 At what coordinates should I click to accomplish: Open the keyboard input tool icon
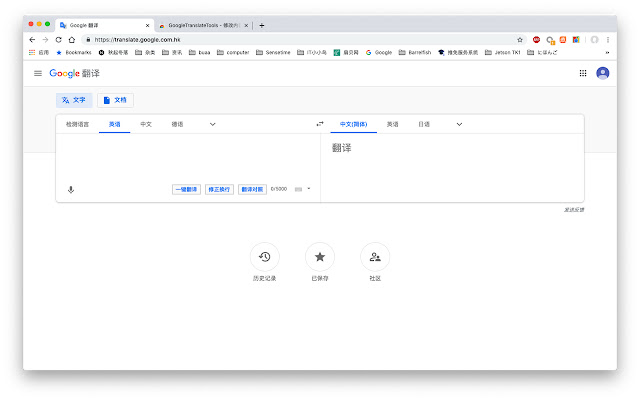298,189
